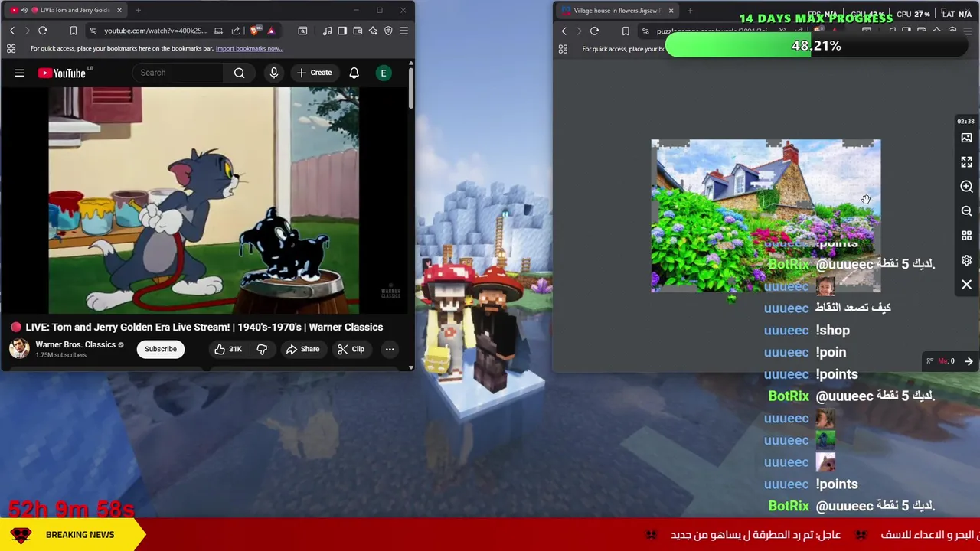Viewport: 980px width, 551px height.
Task: Show the puzzle preview image icon
Action: [x=966, y=138]
